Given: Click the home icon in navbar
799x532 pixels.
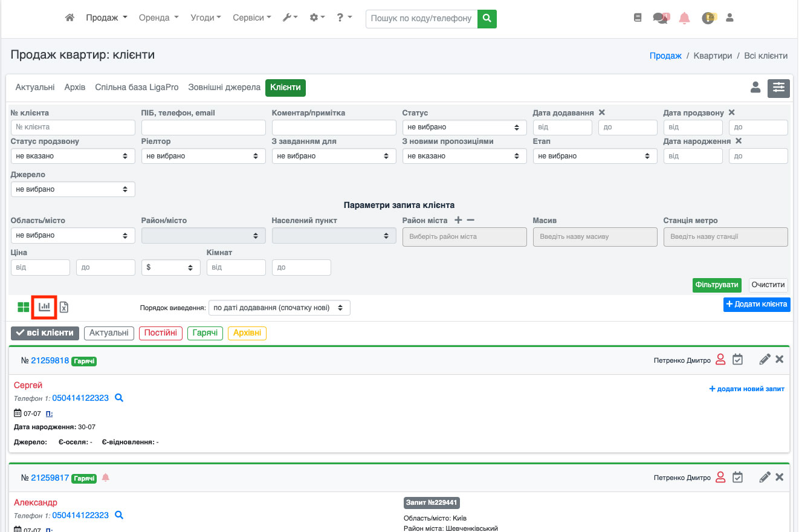Looking at the screenshot, I should 70,18.
